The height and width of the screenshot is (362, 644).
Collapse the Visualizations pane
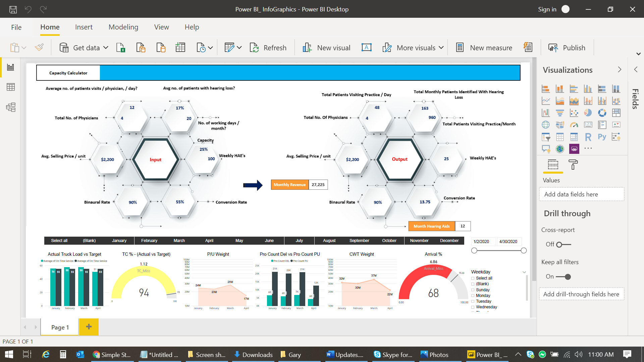[619, 70]
